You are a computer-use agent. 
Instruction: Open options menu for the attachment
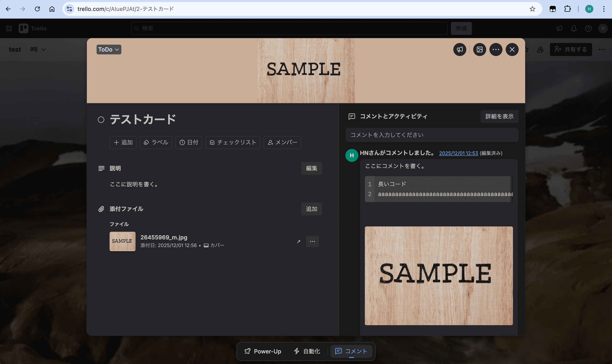[312, 241]
